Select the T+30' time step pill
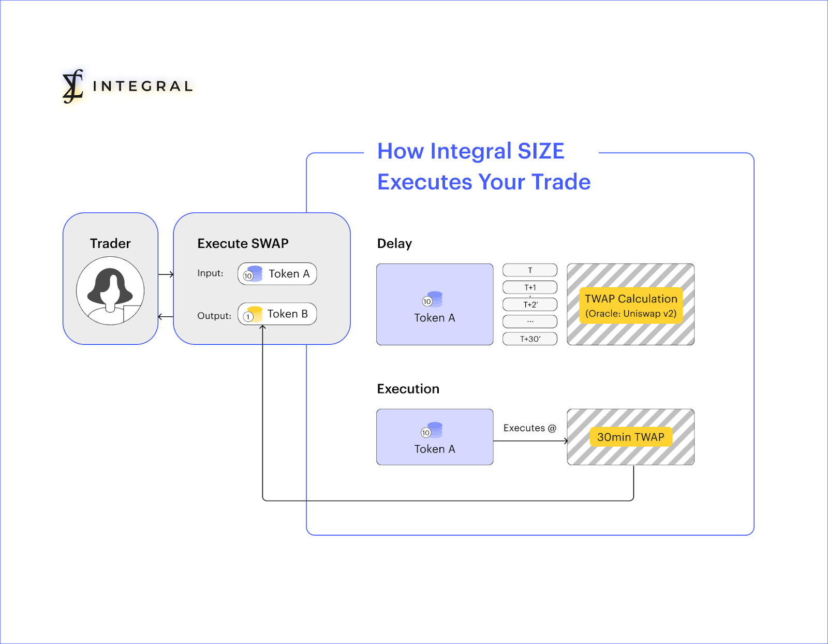Image resolution: width=828 pixels, height=644 pixels. (x=530, y=339)
